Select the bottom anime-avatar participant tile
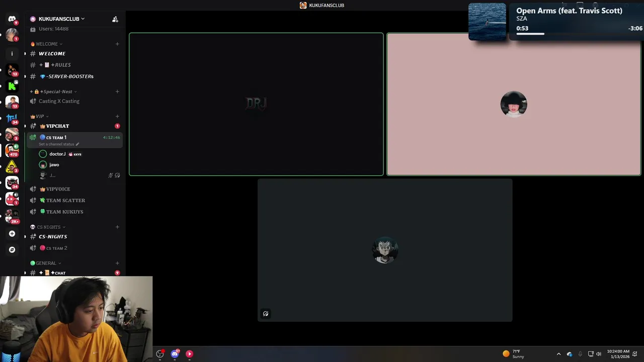Image resolution: width=644 pixels, height=362 pixels. coord(385,250)
